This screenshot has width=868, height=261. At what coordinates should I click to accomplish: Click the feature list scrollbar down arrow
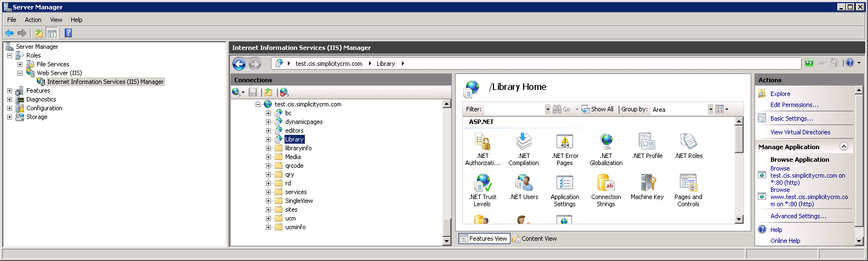[739, 219]
